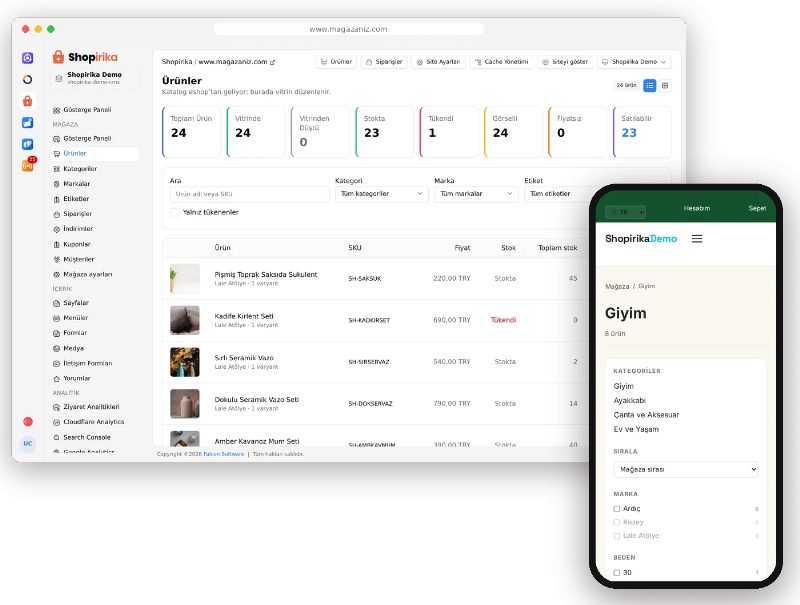Screen dimensions: 800x605
Task: Click the Shopirika logo in the sidebar
Action: [85, 57]
